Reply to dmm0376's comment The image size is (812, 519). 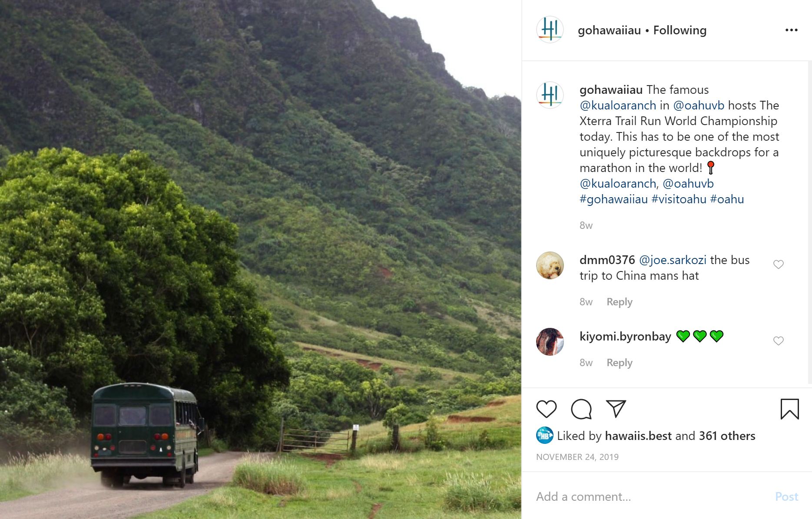620,302
